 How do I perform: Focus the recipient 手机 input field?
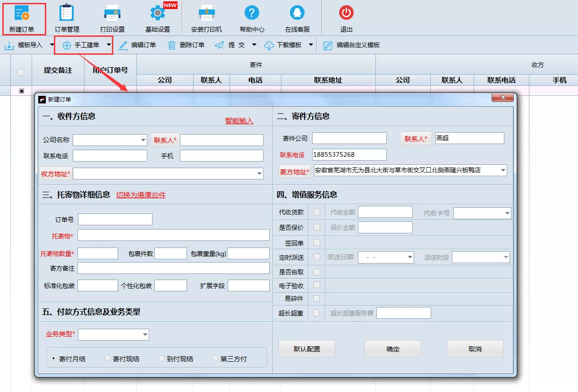click(x=221, y=156)
